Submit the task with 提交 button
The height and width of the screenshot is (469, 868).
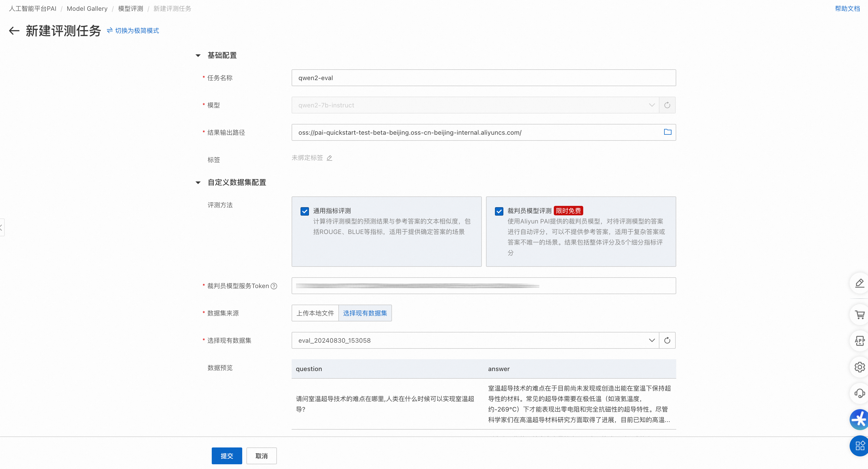[227, 456]
